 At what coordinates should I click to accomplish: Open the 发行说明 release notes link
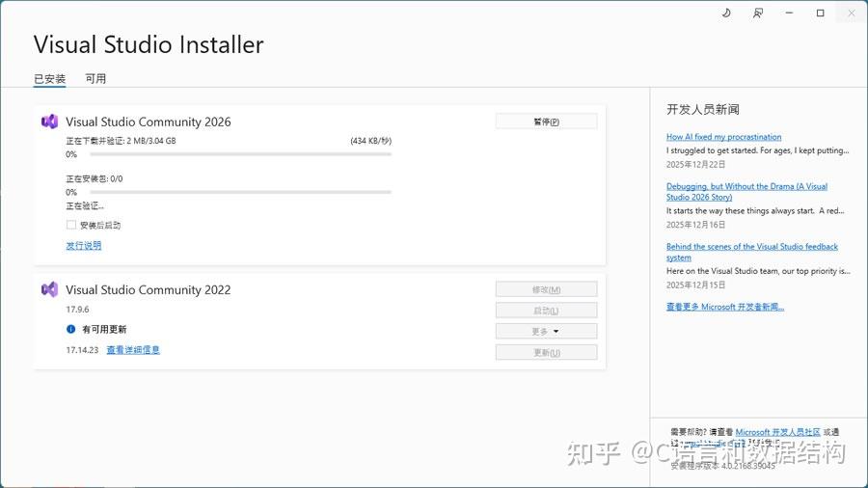[x=84, y=246]
